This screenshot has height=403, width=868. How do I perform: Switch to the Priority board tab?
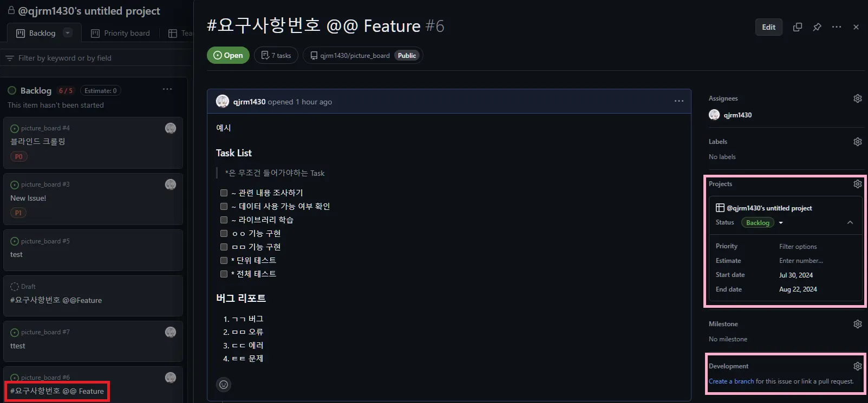120,33
